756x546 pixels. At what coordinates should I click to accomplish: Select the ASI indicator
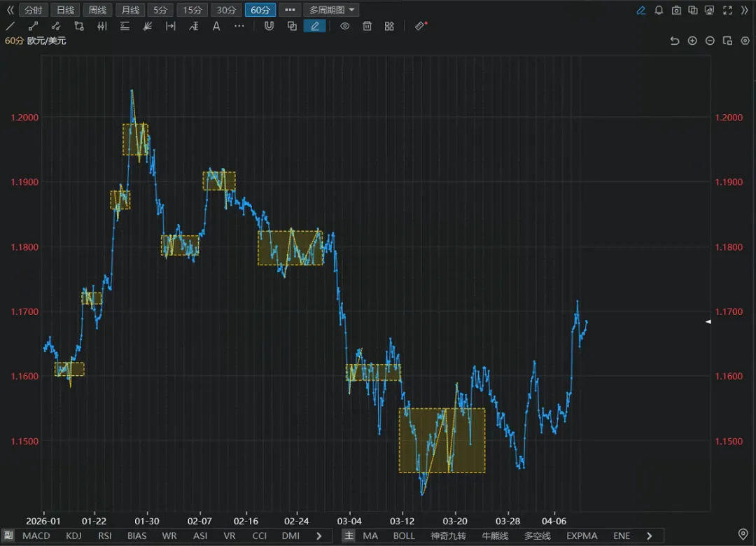coord(200,536)
